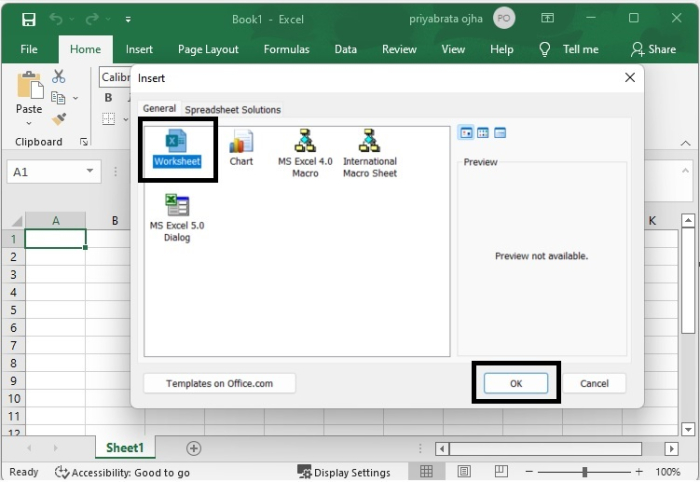This screenshot has width=700, height=482.
Task: Select the MS Excel 5.0 Dialog icon
Action: (177, 206)
